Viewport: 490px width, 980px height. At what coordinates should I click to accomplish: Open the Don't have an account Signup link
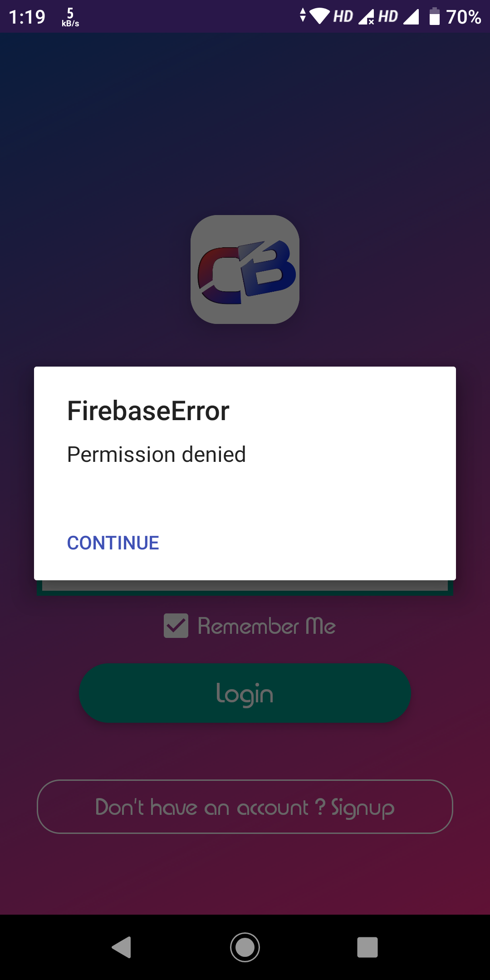(245, 807)
